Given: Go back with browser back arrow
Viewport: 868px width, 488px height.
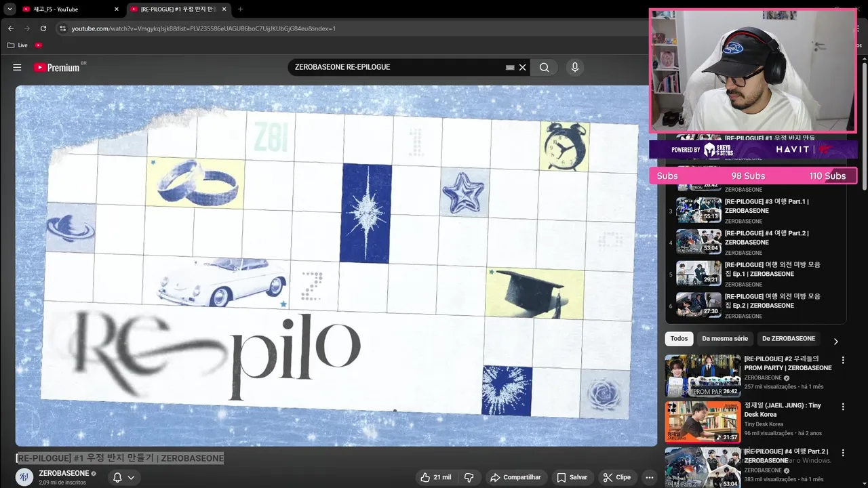Looking at the screenshot, I should click(10, 28).
